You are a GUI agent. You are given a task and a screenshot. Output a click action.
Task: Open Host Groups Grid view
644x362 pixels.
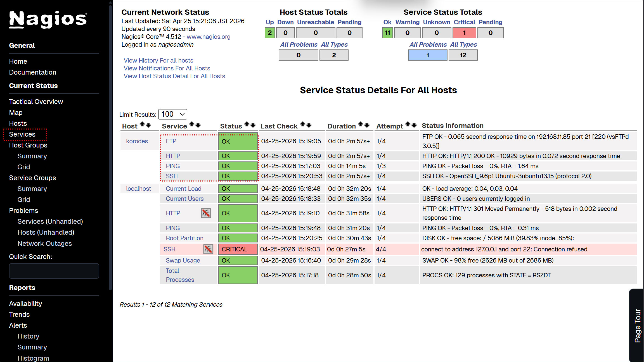point(23,167)
